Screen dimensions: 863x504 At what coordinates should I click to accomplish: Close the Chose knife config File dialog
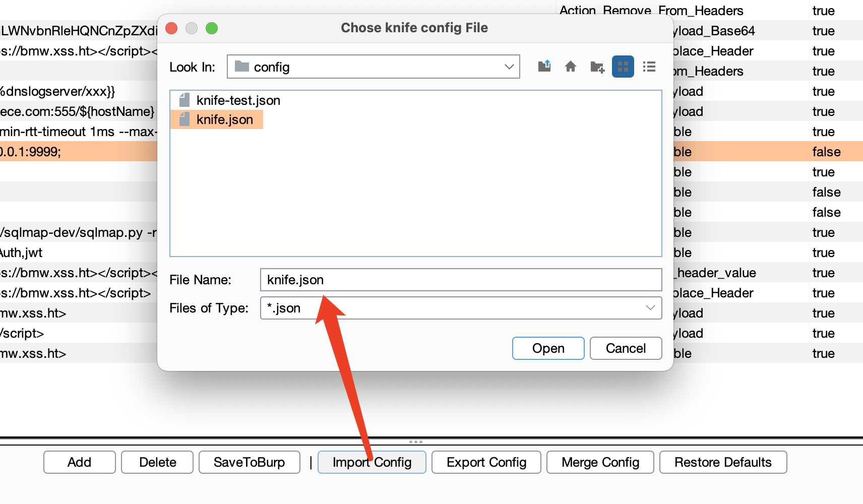(x=171, y=28)
